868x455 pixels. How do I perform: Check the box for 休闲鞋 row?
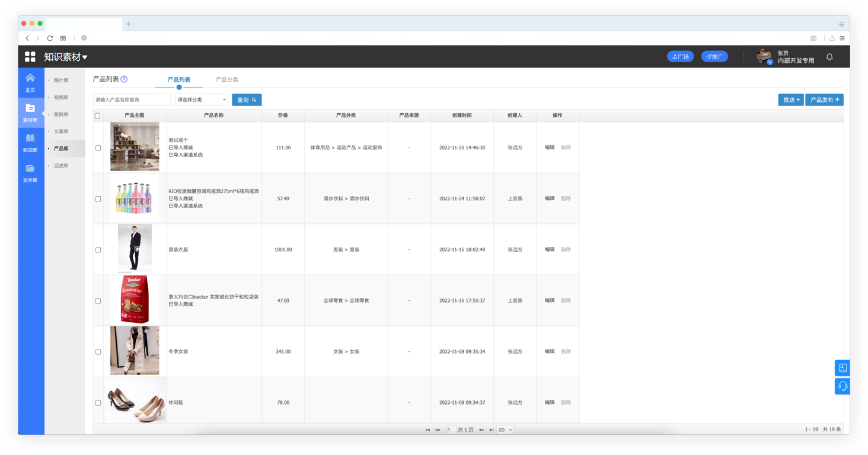[x=98, y=402]
